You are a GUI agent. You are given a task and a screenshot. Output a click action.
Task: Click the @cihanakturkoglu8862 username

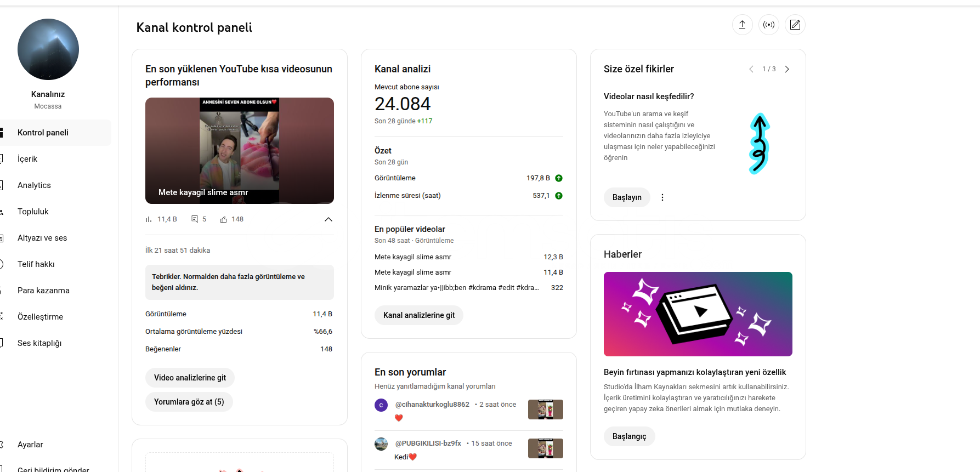(x=432, y=405)
